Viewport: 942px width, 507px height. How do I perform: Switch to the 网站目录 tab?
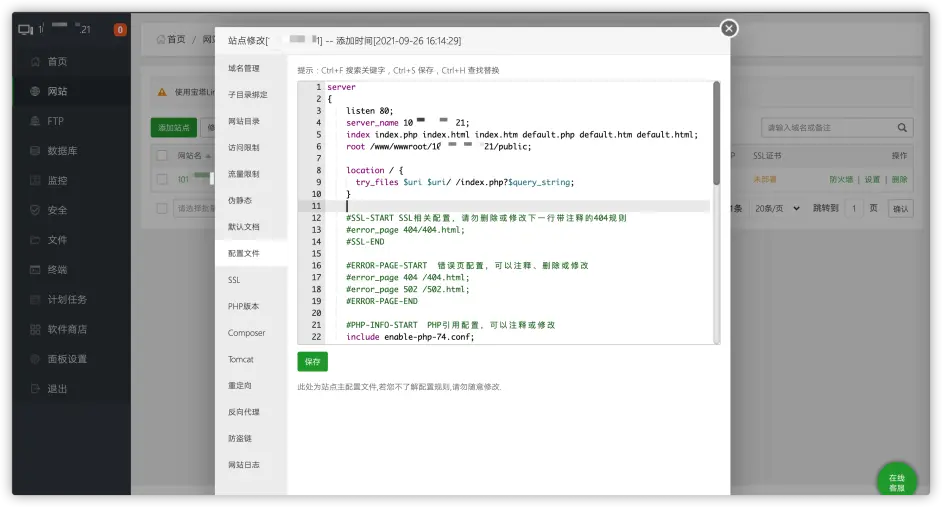tap(244, 121)
